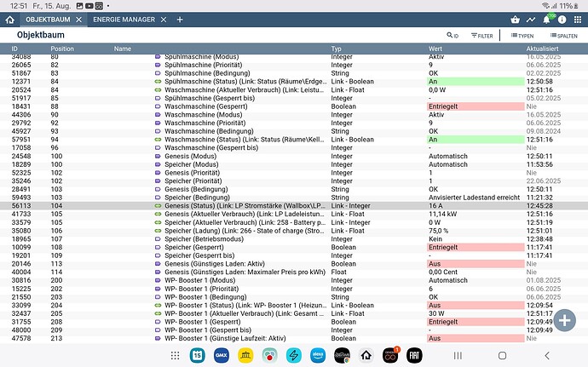Viewport: 588px width, 367px height.
Task: Sort by the Typ column header
Action: pyautogui.click(x=336, y=49)
